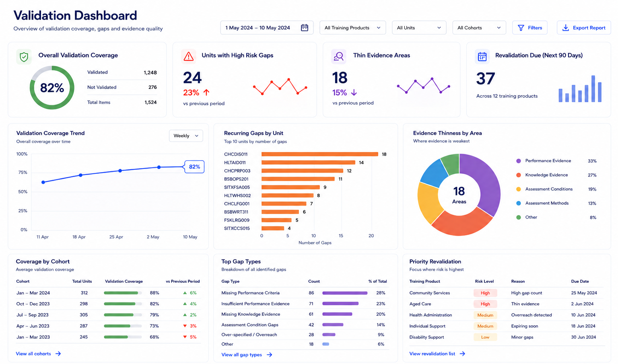Open the calendar icon in date range

tap(305, 28)
